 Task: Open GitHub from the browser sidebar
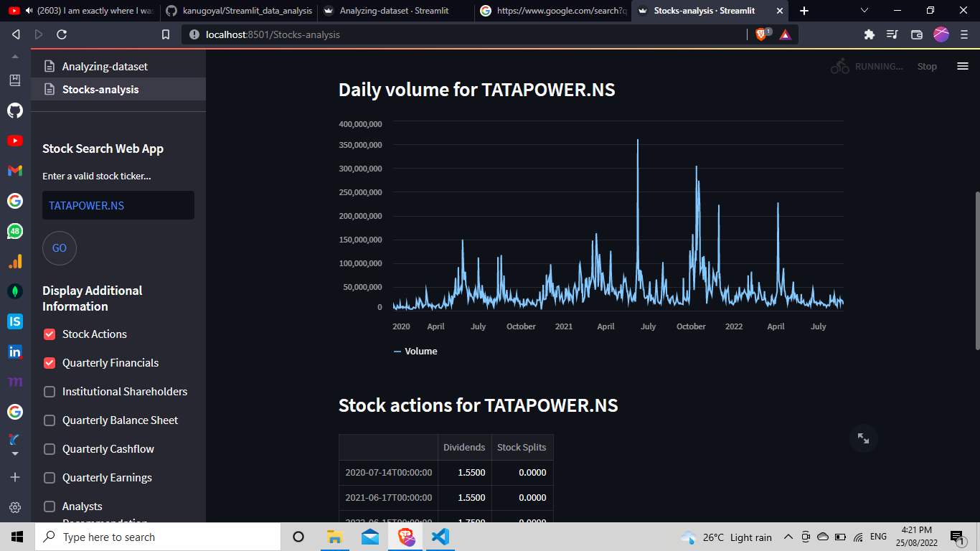coord(15,110)
